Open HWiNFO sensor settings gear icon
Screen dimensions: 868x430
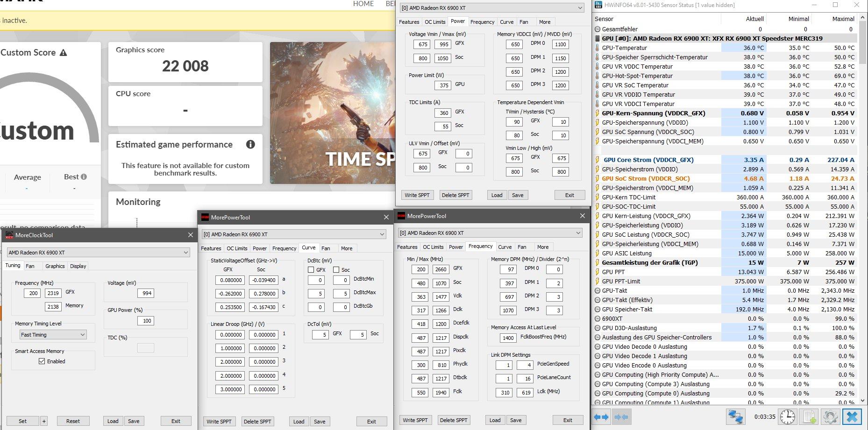click(830, 417)
